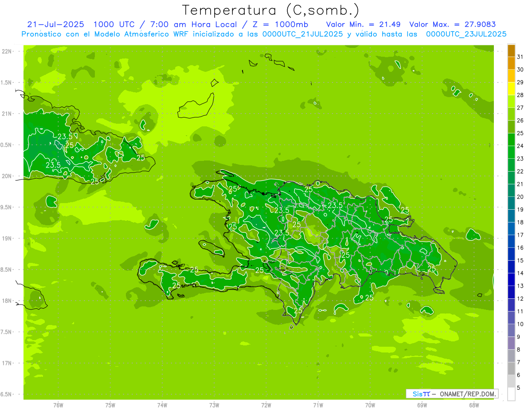Click the "SisTT – ONAMET/REP.DOM." credit box
Screen dimensions: 532x411
tap(452, 394)
